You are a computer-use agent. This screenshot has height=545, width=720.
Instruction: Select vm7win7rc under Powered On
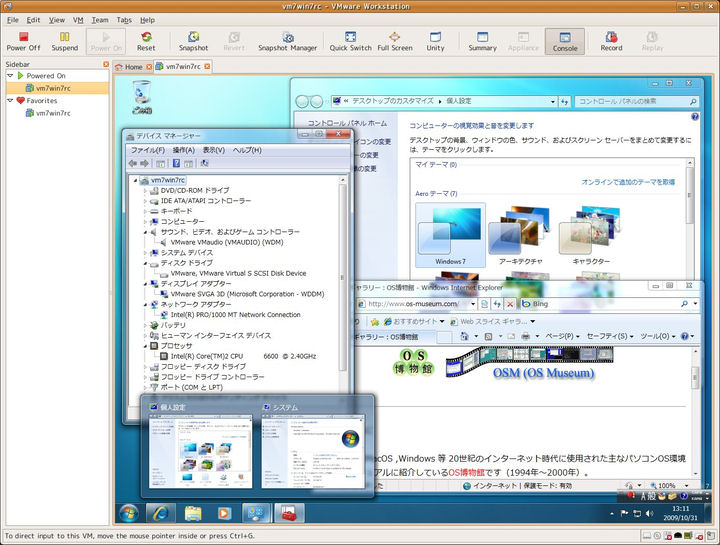pos(49,88)
